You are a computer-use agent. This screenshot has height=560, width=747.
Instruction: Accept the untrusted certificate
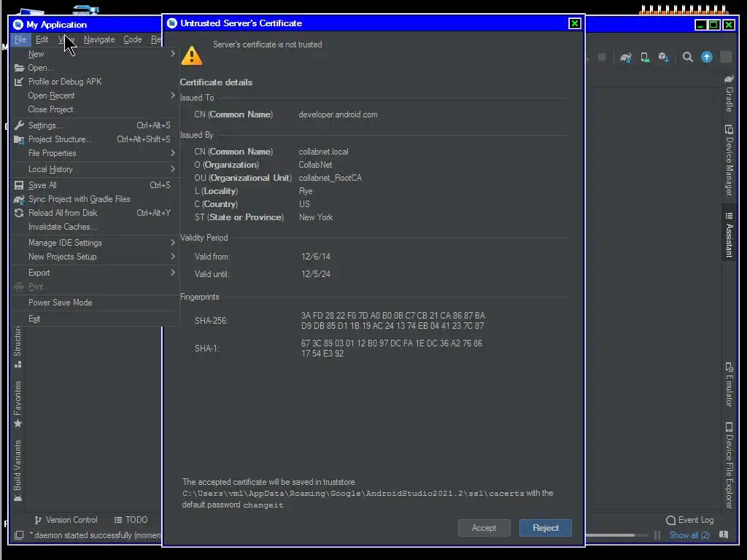pos(484,528)
